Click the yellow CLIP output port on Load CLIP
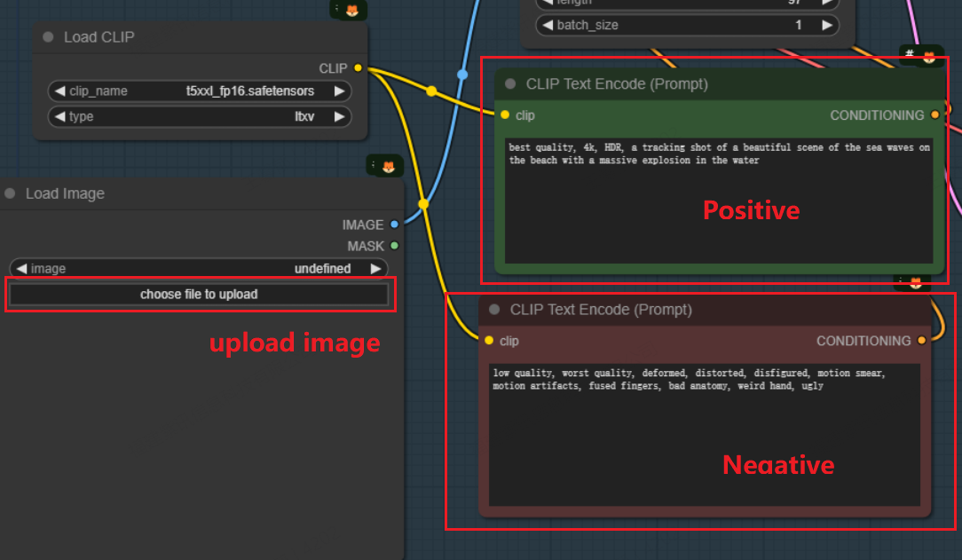 click(x=358, y=67)
